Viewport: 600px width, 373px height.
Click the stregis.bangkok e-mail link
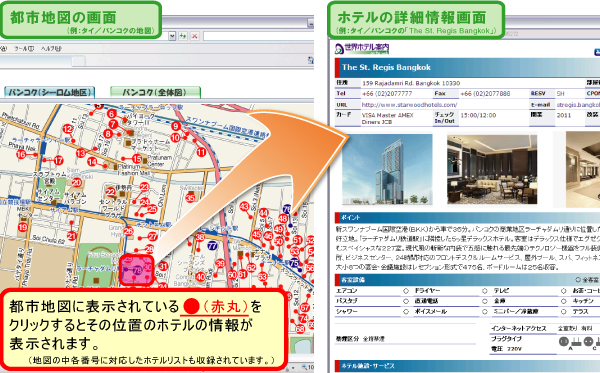(x=578, y=104)
